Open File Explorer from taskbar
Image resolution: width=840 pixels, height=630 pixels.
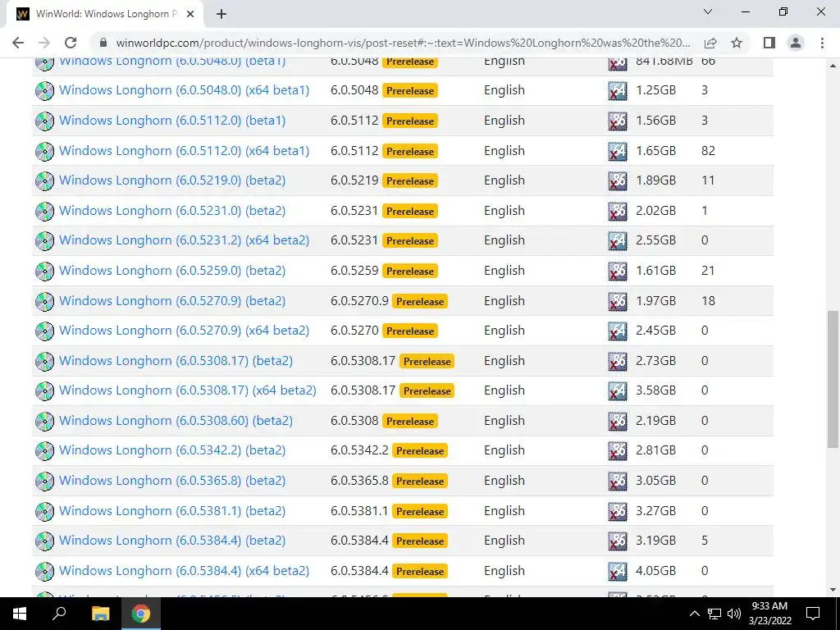(100, 614)
